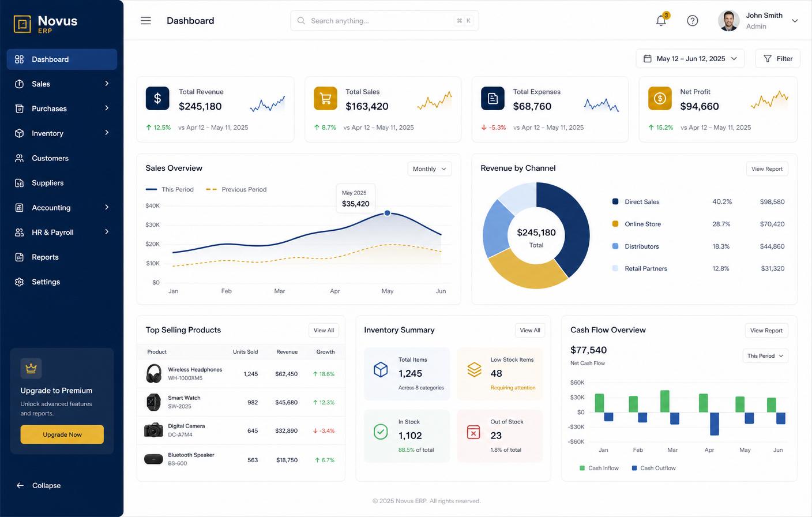
Task: Click the HR & Payroll people icon
Action: [19, 233]
